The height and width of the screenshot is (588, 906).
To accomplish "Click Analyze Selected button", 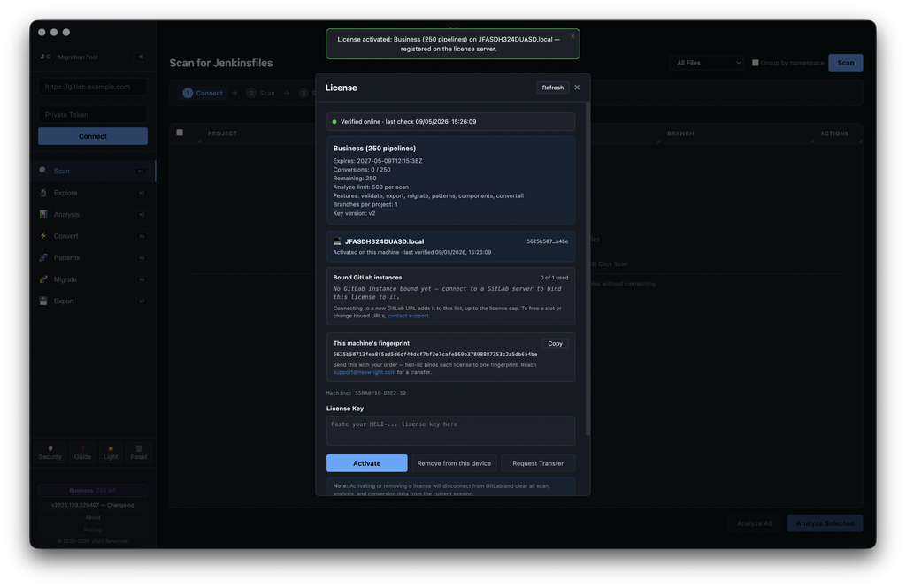I will point(825,523).
